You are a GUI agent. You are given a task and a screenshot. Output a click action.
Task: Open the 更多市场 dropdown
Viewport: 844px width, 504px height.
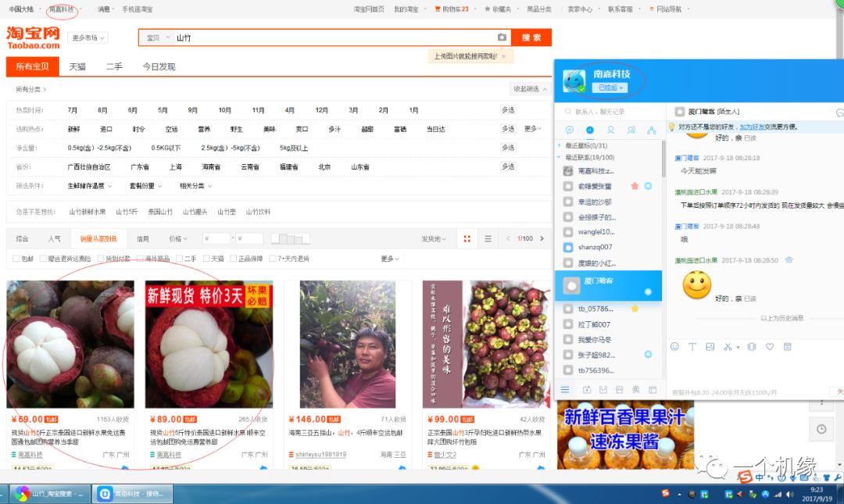(x=88, y=38)
